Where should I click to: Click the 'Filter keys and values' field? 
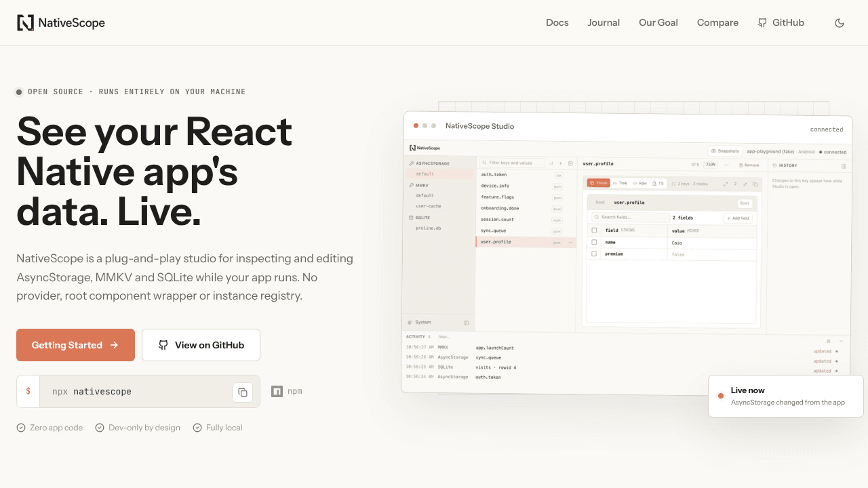pyautogui.click(x=512, y=163)
